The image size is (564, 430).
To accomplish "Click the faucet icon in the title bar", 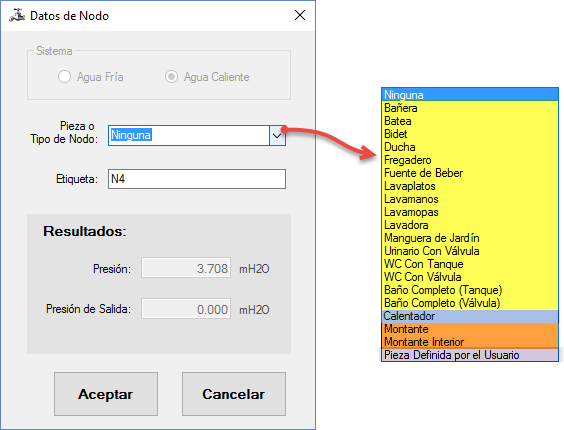I will coord(17,15).
